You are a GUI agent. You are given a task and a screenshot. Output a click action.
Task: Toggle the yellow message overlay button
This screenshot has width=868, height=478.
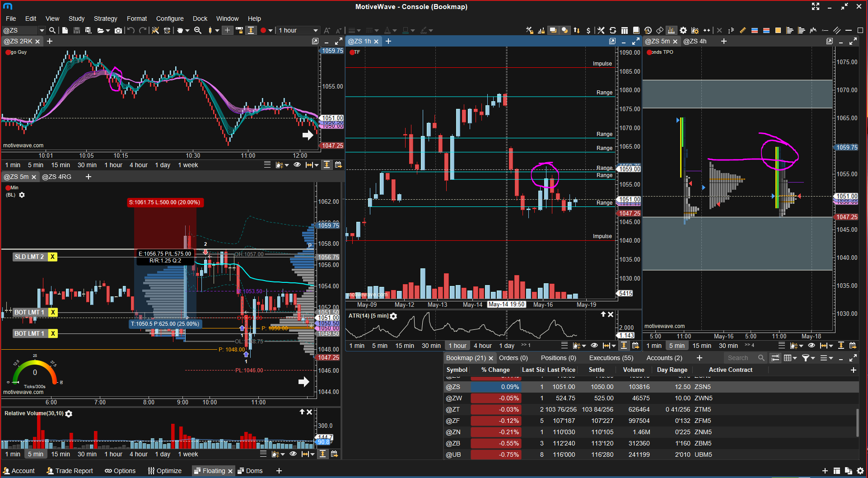click(553, 30)
